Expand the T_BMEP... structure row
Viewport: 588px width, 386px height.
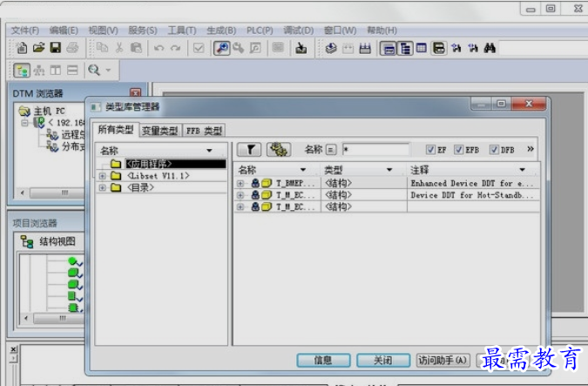pyautogui.click(x=240, y=184)
